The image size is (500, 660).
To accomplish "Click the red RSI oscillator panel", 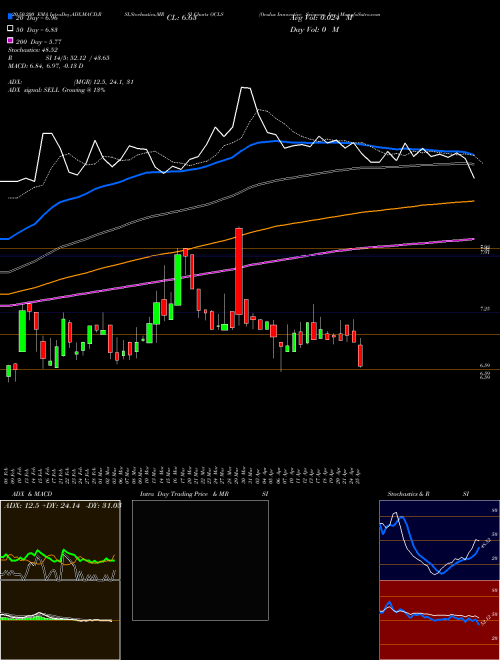I will click(x=439, y=620).
